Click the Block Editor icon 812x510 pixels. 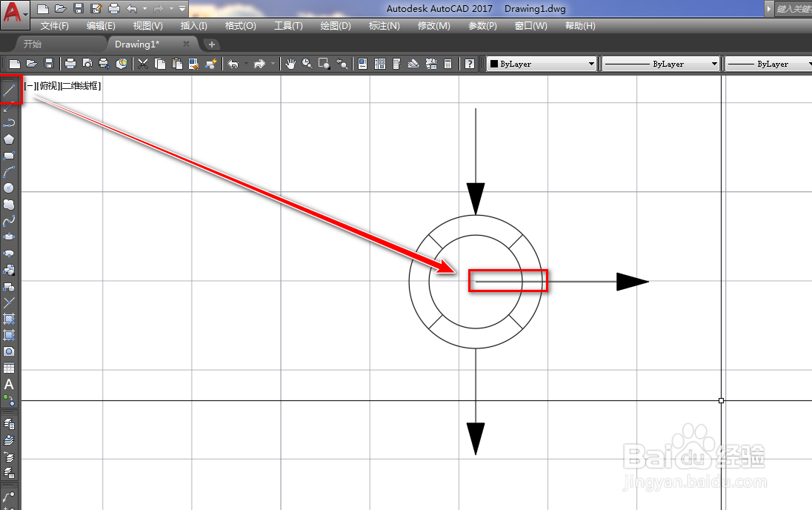pos(210,64)
